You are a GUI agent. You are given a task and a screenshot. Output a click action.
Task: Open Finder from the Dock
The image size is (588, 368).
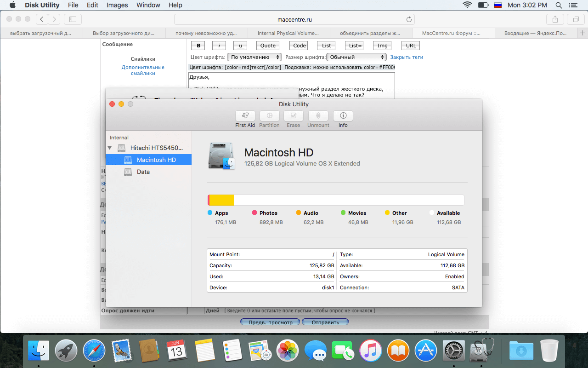click(x=39, y=351)
